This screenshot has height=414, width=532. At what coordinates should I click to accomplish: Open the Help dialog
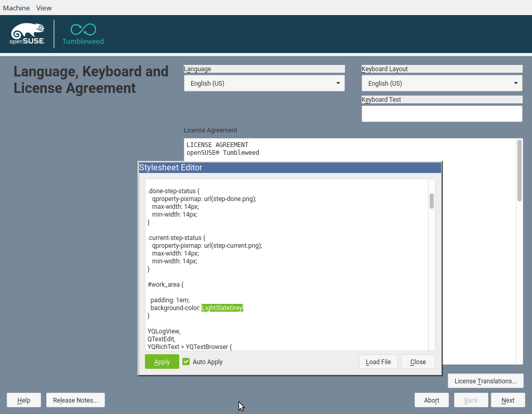23,400
